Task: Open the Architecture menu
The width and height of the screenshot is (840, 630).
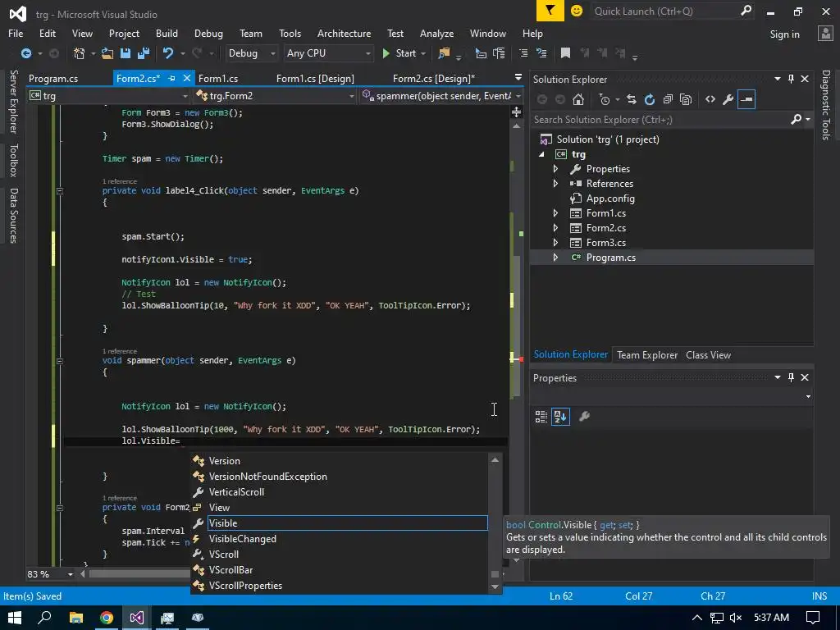Action: [x=344, y=33]
